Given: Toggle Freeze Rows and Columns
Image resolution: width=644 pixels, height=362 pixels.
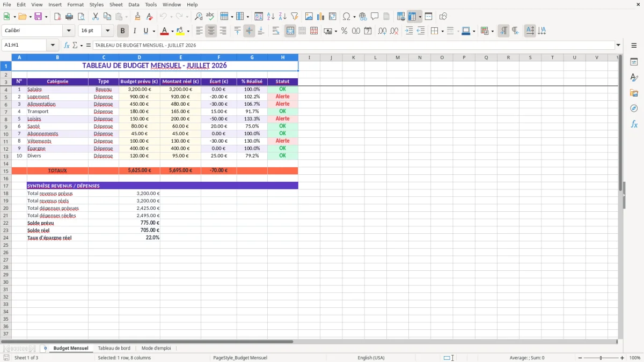Looking at the screenshot, I should (412, 17).
